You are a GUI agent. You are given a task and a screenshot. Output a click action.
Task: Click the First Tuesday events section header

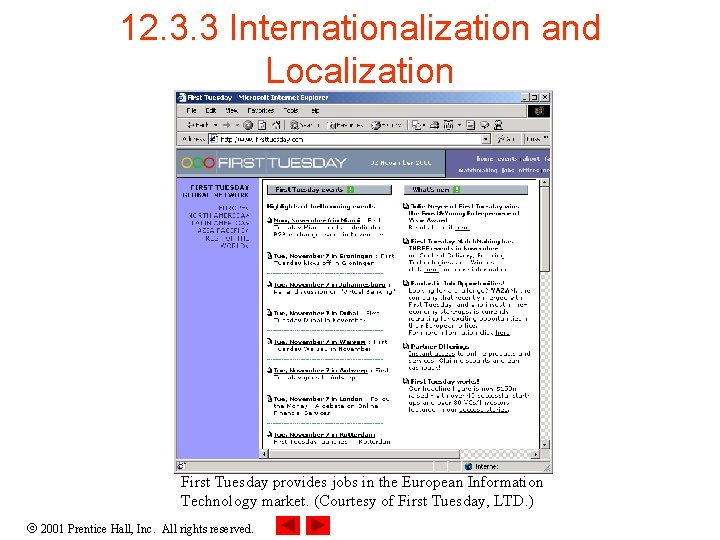pyautogui.click(x=329, y=189)
